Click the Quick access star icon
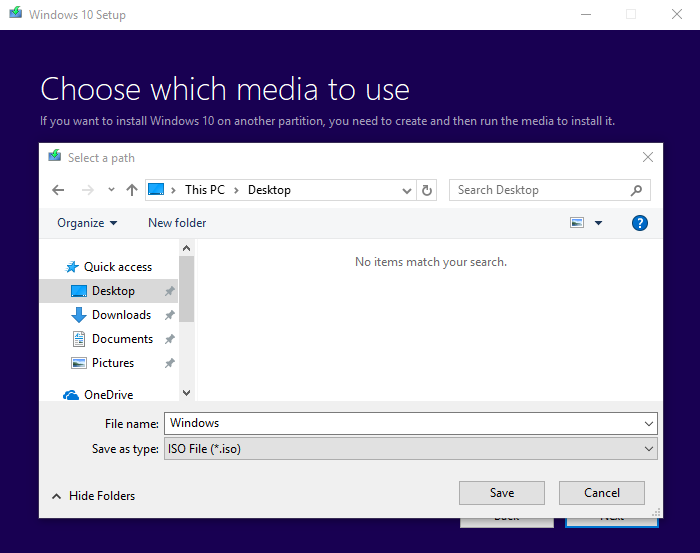 (x=72, y=267)
